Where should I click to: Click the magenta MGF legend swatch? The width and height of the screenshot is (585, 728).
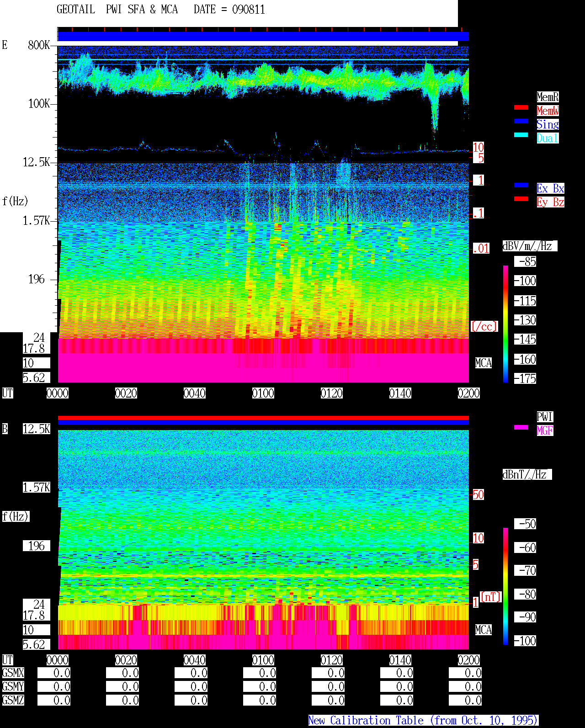[521, 427]
